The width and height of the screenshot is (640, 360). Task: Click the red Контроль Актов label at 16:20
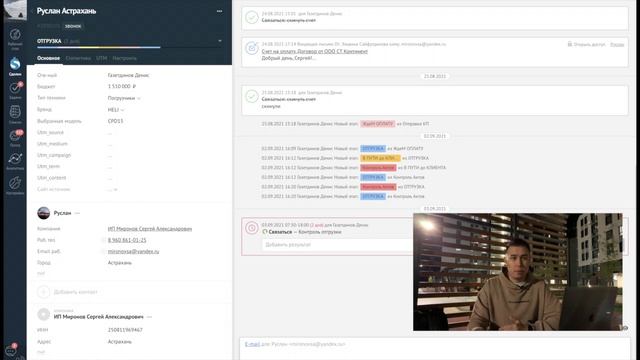(378, 187)
